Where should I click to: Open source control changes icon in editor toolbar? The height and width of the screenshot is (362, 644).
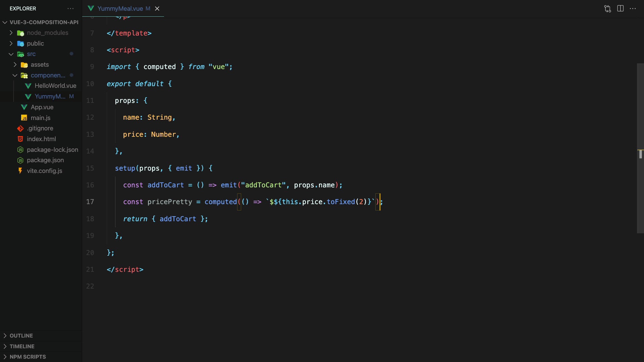(607, 9)
